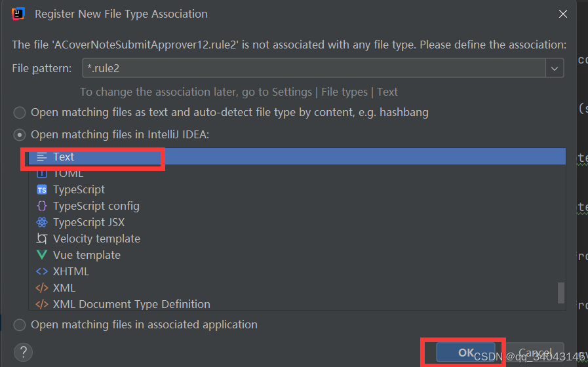Click the TypeScript TS icon

[x=41, y=189]
